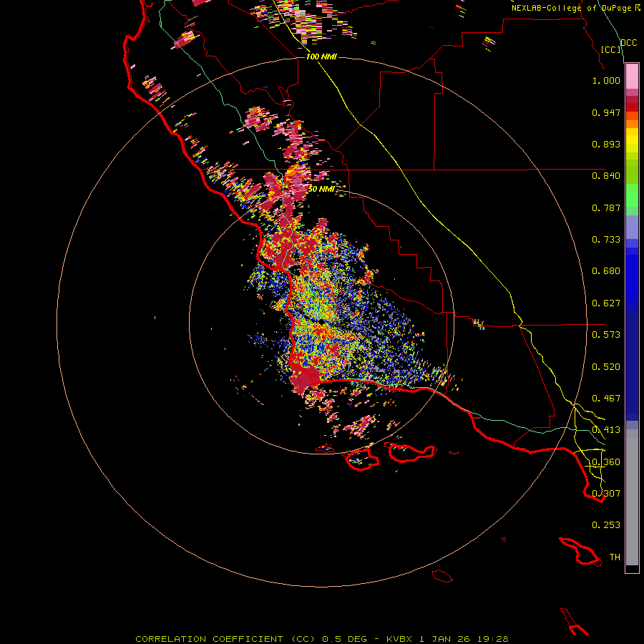Select the 0.573 scale value
Image resolution: width=644 pixels, height=644 pixels.
606,335
